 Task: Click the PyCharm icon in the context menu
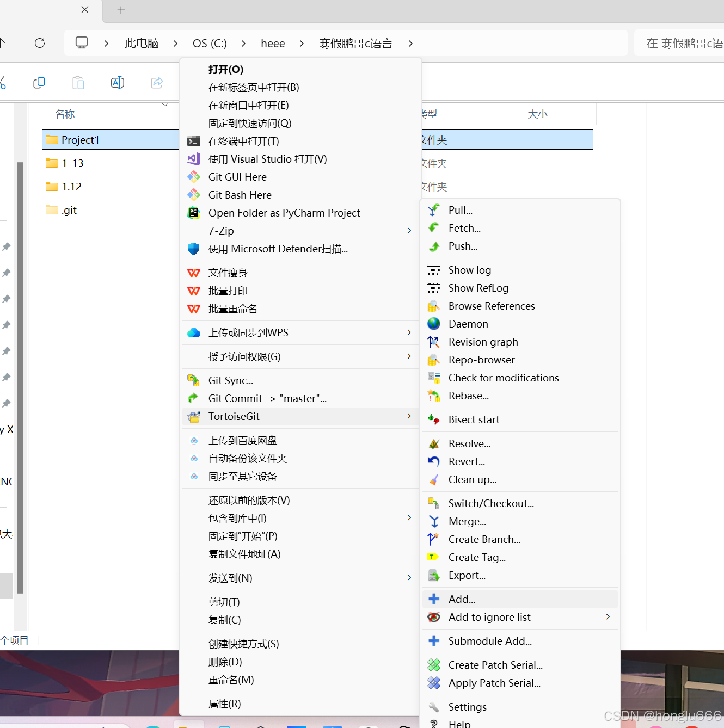194,213
